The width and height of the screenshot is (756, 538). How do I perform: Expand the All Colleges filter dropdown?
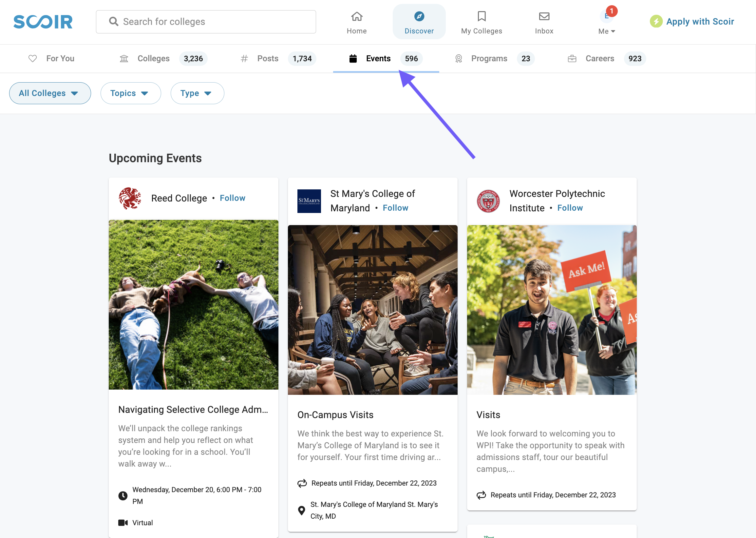pyautogui.click(x=50, y=93)
